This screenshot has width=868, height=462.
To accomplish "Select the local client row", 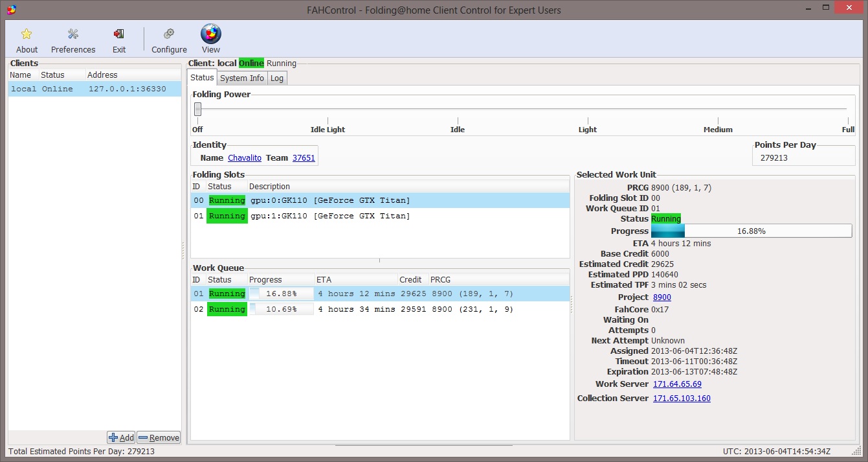I will tap(95, 89).
